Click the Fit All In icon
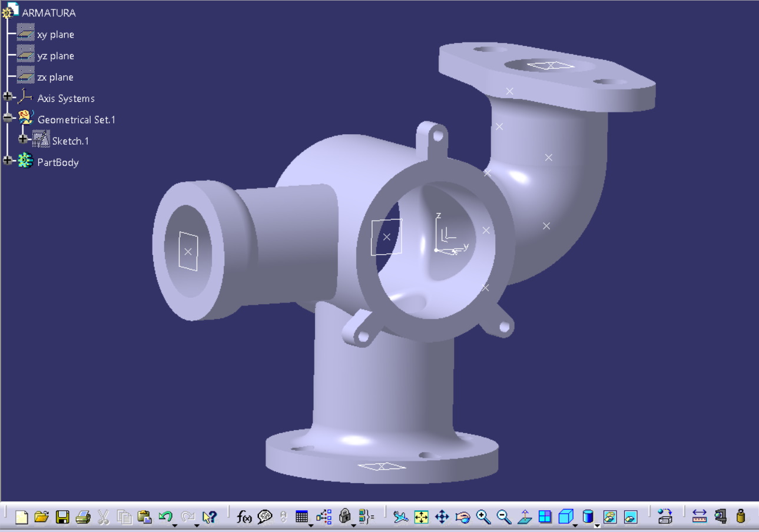 tap(421, 517)
